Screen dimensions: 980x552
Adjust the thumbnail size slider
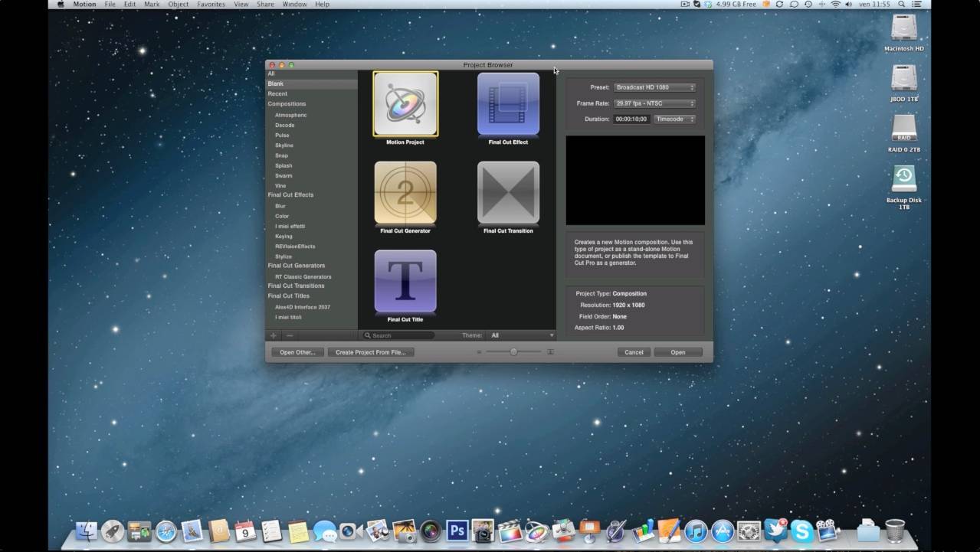pos(513,352)
